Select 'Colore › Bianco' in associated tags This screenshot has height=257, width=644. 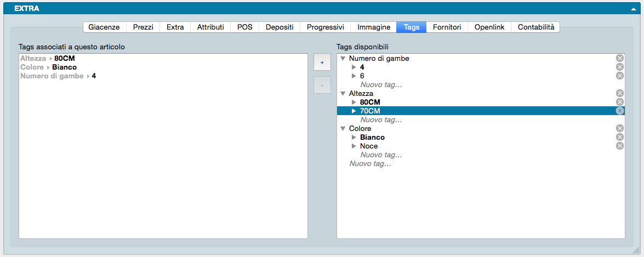(49, 67)
